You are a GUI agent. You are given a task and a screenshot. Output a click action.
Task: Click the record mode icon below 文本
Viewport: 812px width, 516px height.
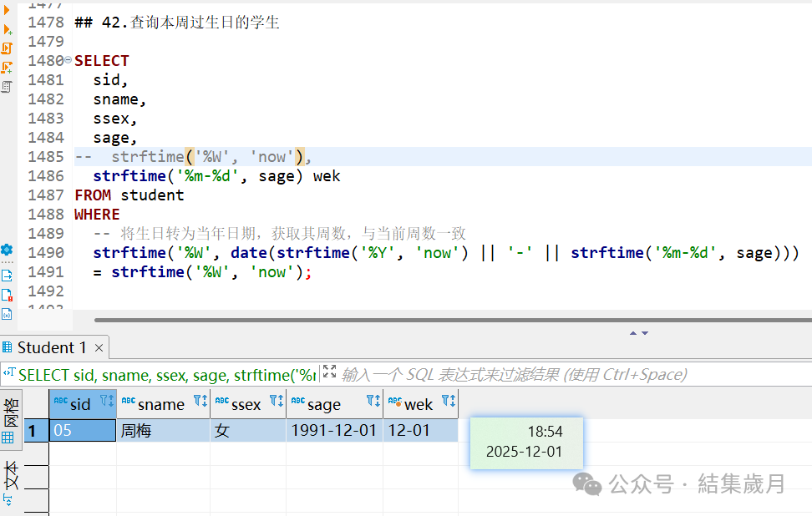tap(8, 500)
